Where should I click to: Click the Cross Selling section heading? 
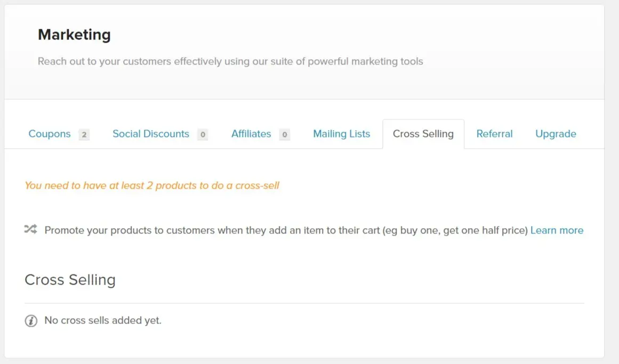(x=70, y=279)
